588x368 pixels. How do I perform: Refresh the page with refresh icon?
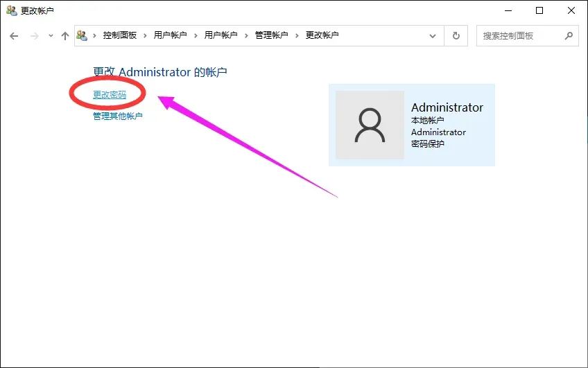[x=456, y=36]
